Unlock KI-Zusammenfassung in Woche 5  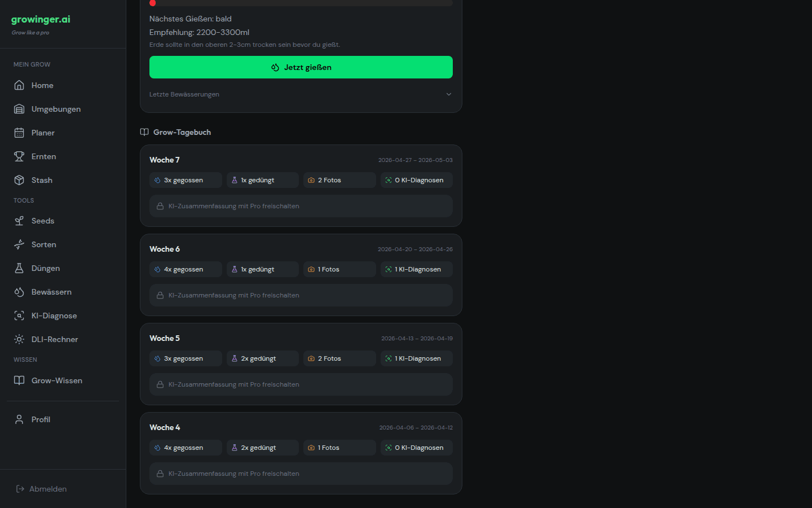click(x=301, y=384)
